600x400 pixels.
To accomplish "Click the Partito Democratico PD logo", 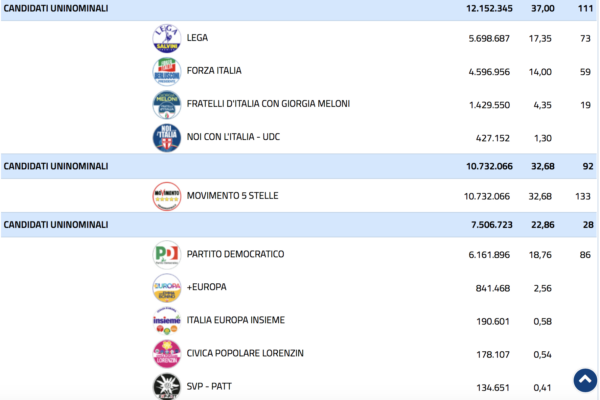I will click(x=166, y=255).
